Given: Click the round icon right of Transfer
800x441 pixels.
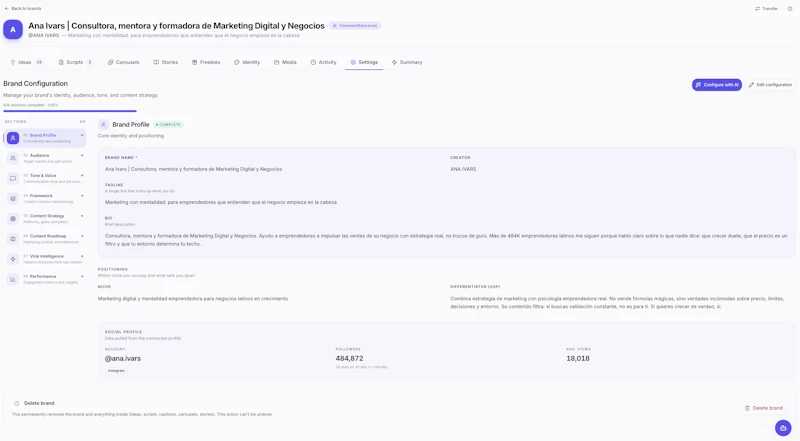Looking at the screenshot, I should click(x=790, y=9).
